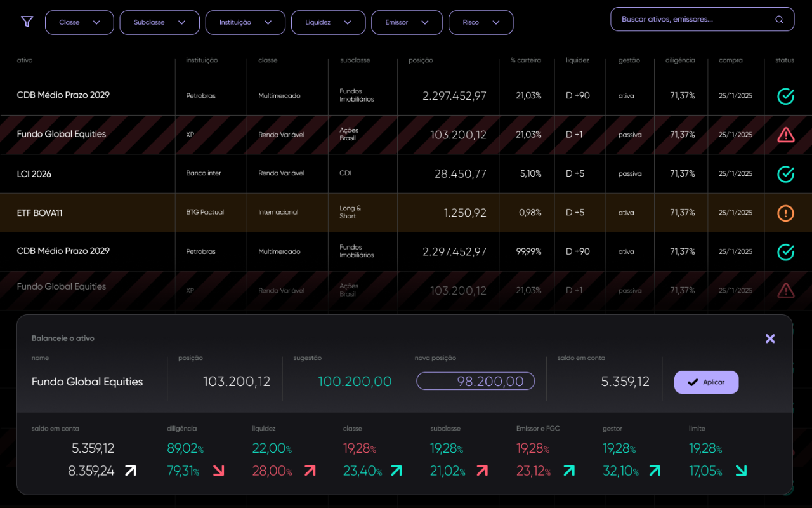Click the Long & Short subclasse cell
This screenshot has width=812, height=508.
coord(350,212)
